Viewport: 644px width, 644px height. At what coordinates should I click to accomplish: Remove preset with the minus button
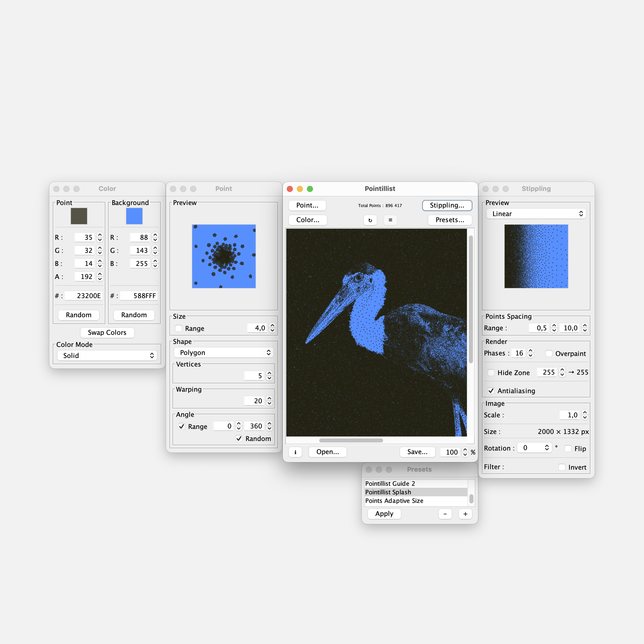tap(445, 514)
